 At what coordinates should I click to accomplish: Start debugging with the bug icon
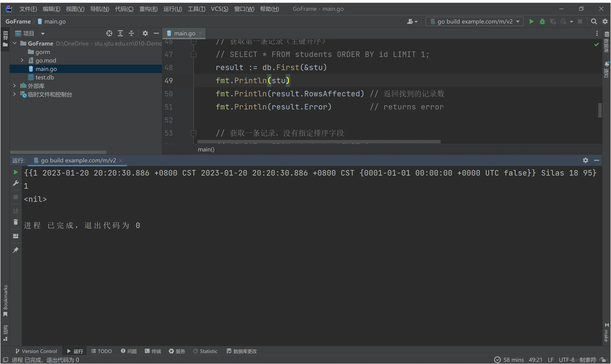[542, 22]
